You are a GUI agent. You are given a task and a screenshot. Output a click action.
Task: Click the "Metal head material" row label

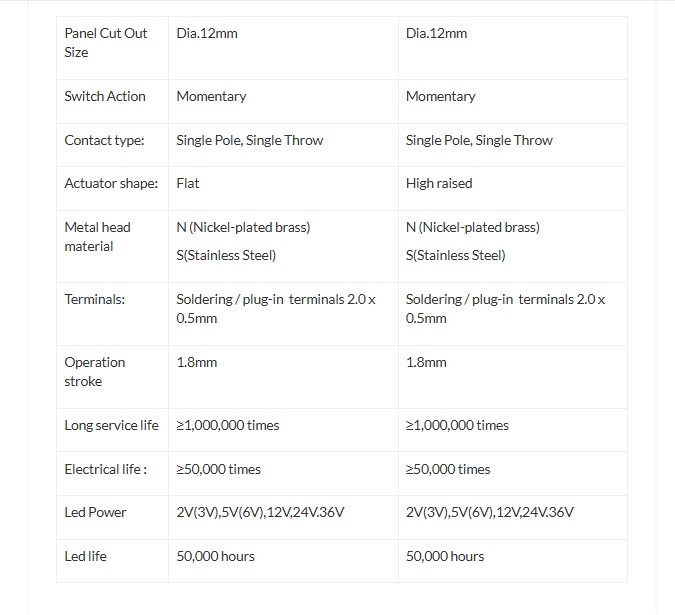click(x=97, y=237)
